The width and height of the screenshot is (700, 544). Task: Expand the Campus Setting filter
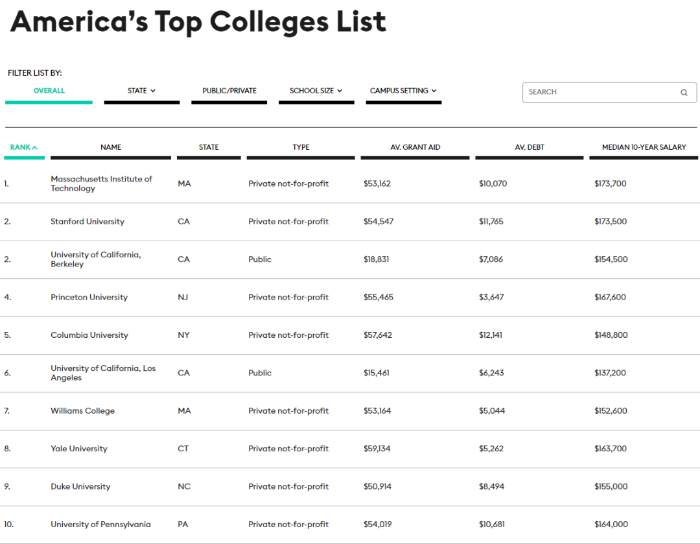[403, 91]
